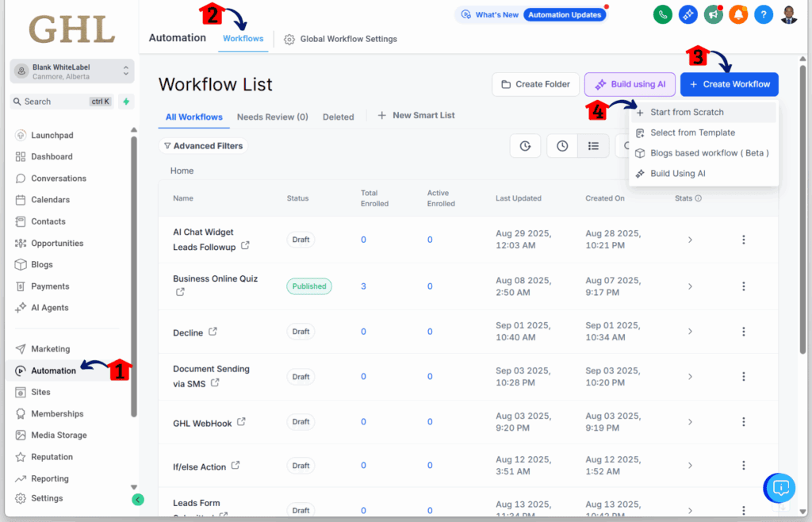Collapse sidebar with green arrow button
This screenshot has width=812, height=522.
[x=138, y=499]
